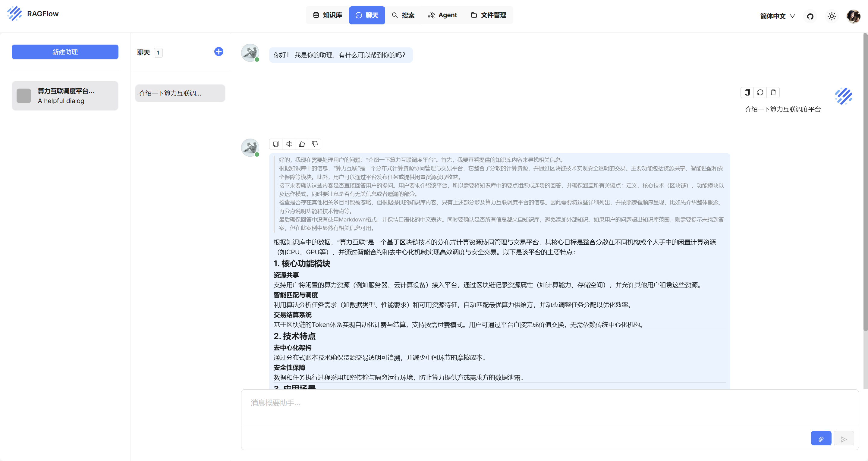Click the subheading 交易结算系统
868x461 pixels.
point(292,315)
